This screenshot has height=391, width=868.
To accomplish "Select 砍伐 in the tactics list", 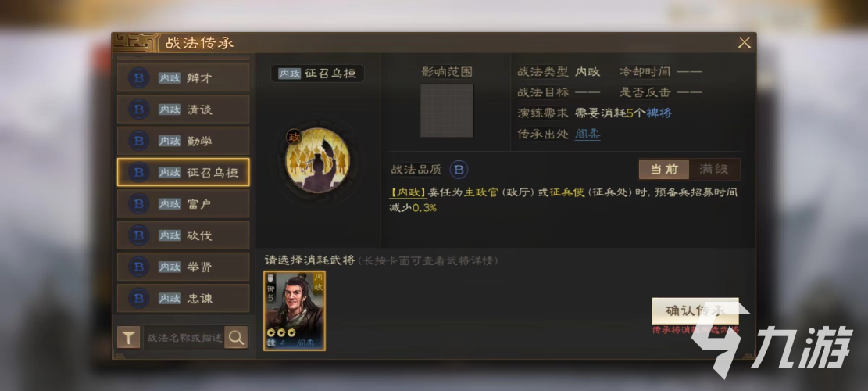I will coord(184,235).
